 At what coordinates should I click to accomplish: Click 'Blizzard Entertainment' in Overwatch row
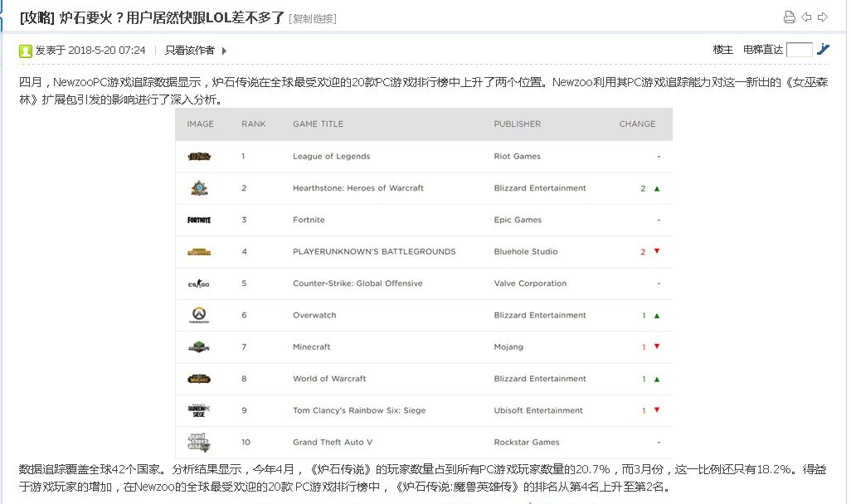pyautogui.click(x=540, y=315)
